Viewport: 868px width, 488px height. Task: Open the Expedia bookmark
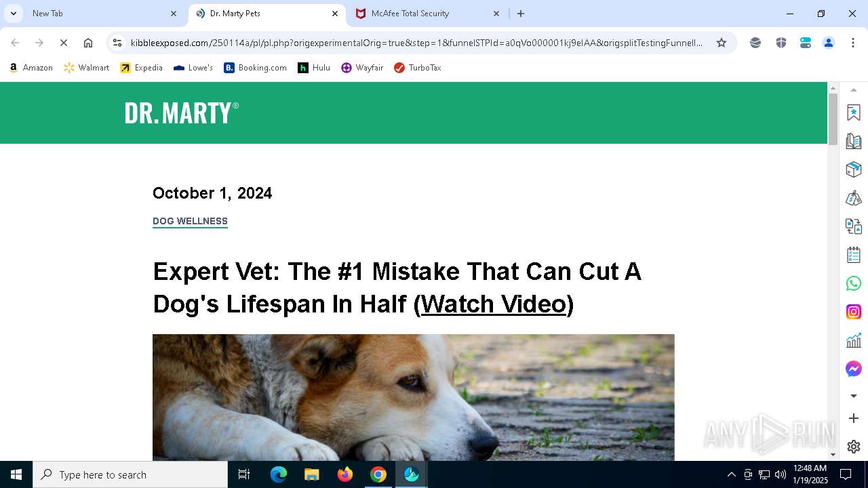click(x=142, y=68)
